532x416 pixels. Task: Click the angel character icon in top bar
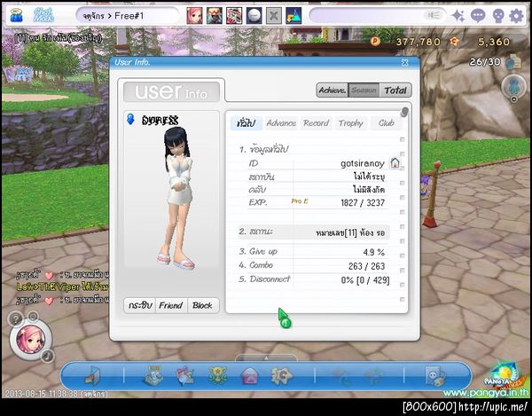[x=16, y=16]
